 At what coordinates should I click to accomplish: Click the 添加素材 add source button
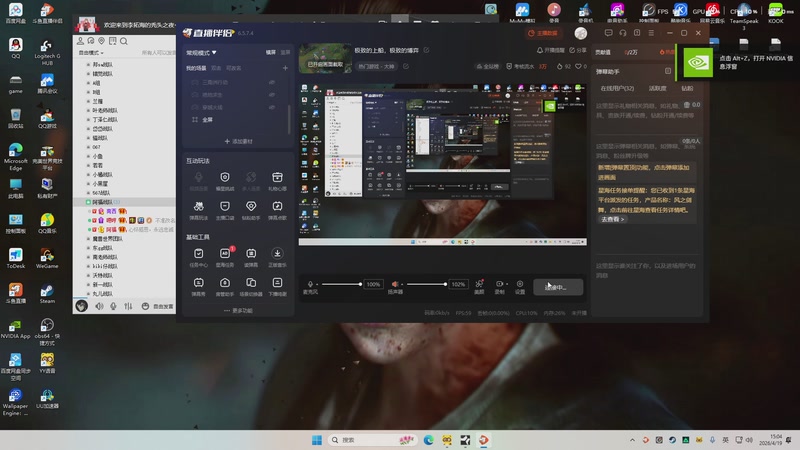point(238,141)
